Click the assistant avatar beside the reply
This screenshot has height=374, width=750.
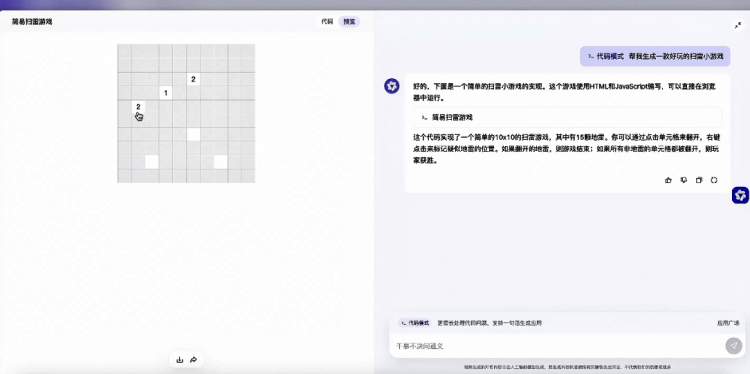click(392, 86)
